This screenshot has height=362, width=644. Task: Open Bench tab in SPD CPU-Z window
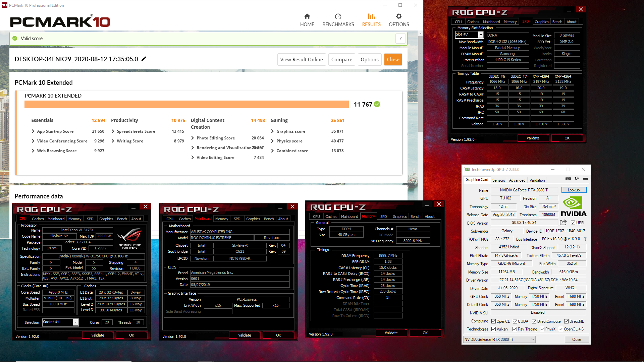[x=557, y=22]
